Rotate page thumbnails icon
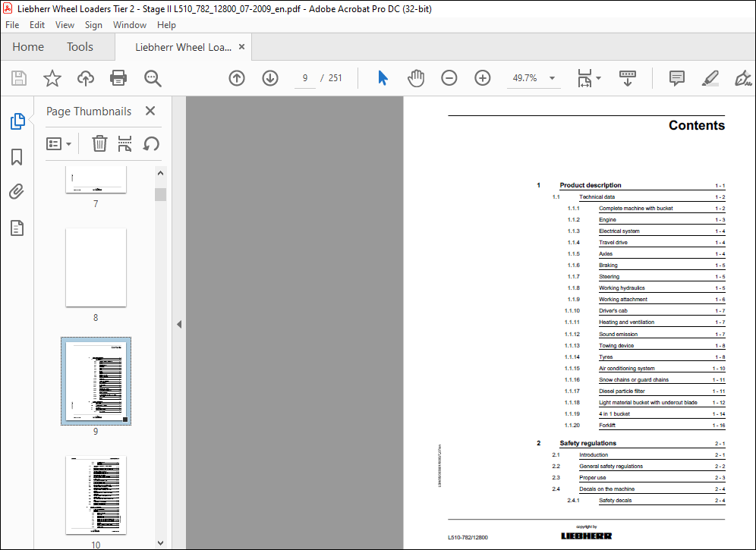This screenshot has height=550, width=756. point(151,143)
